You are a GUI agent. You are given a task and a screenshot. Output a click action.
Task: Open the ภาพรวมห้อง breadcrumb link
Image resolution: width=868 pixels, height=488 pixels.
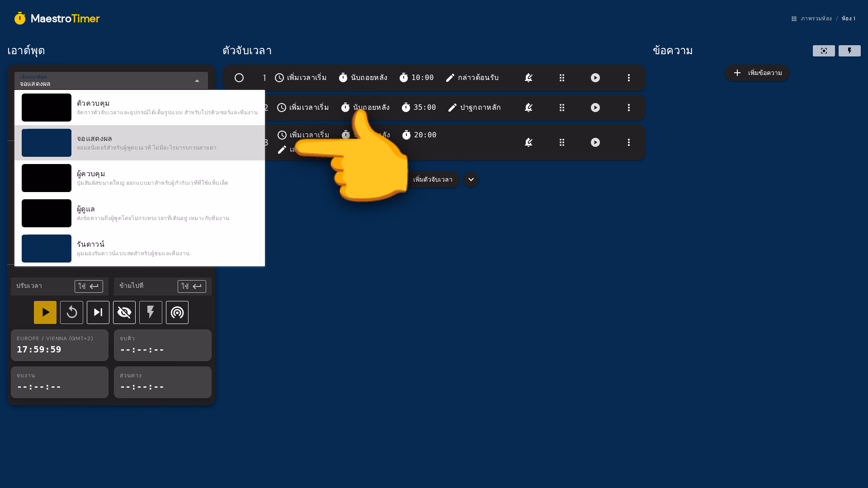[x=816, y=19]
